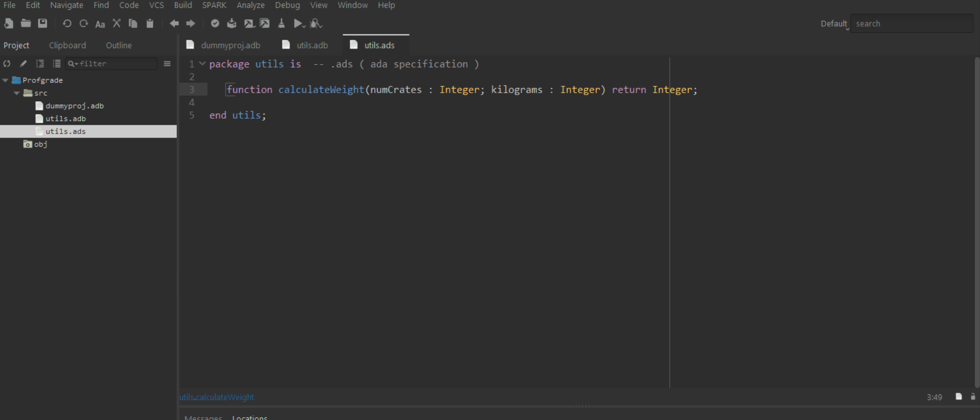Fold the package block on line 1

click(x=202, y=64)
